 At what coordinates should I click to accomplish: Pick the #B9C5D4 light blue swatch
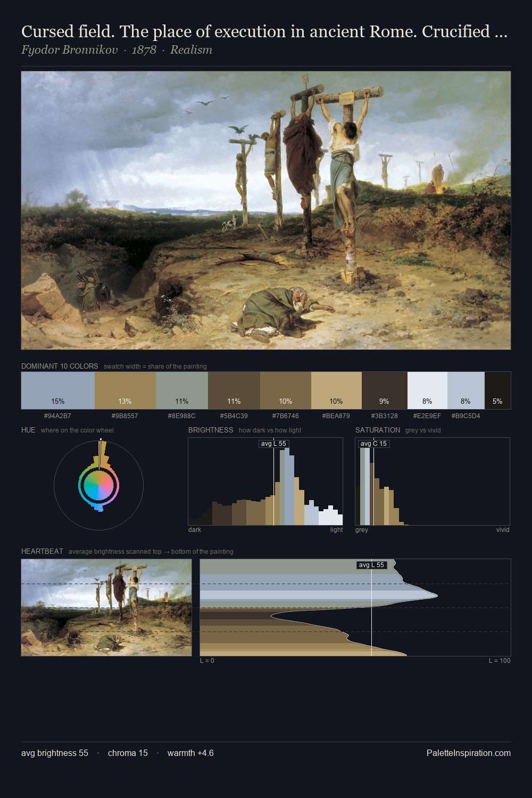click(466, 390)
